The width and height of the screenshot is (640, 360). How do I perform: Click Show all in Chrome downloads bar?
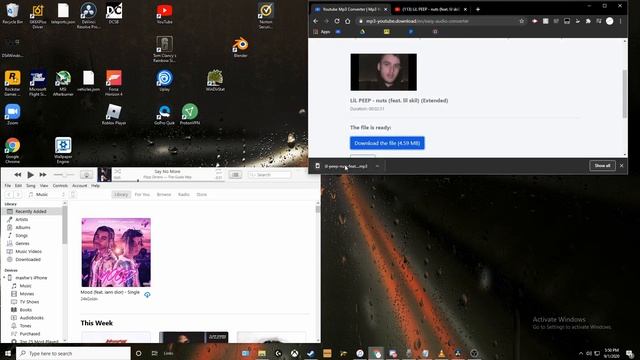602,166
